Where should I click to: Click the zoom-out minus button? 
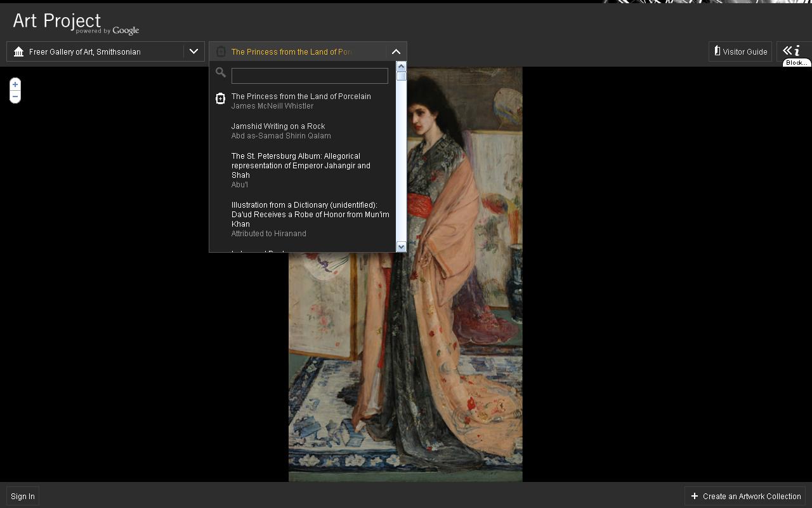15,97
